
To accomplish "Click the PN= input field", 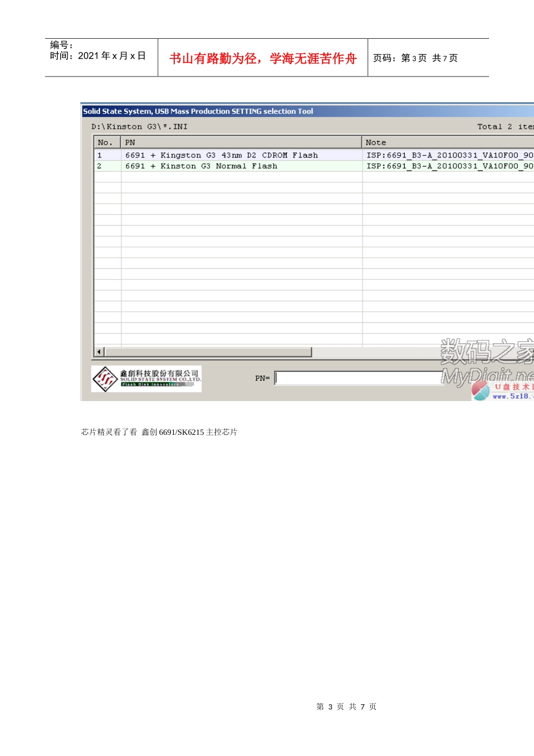I will tap(360, 378).
